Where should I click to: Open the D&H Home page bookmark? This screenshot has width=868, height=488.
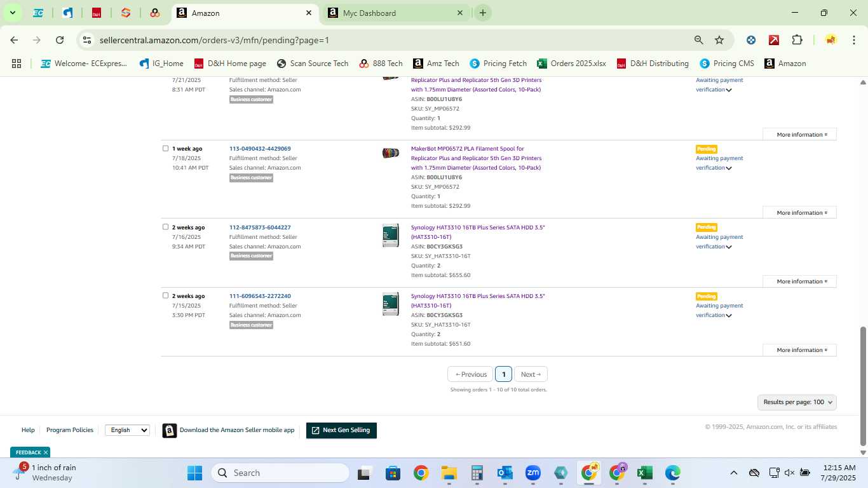coord(230,64)
